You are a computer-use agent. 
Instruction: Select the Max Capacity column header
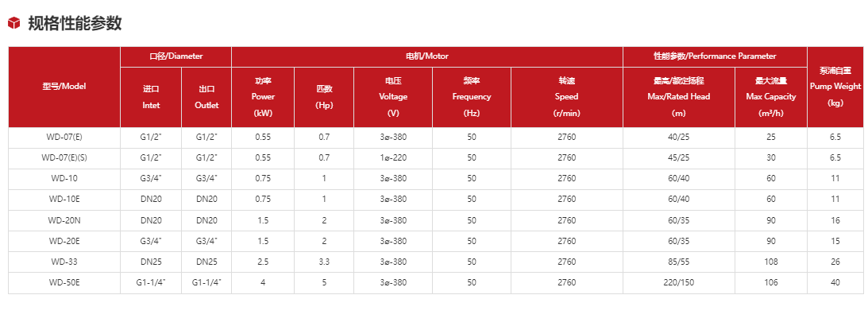pyautogui.click(x=770, y=97)
